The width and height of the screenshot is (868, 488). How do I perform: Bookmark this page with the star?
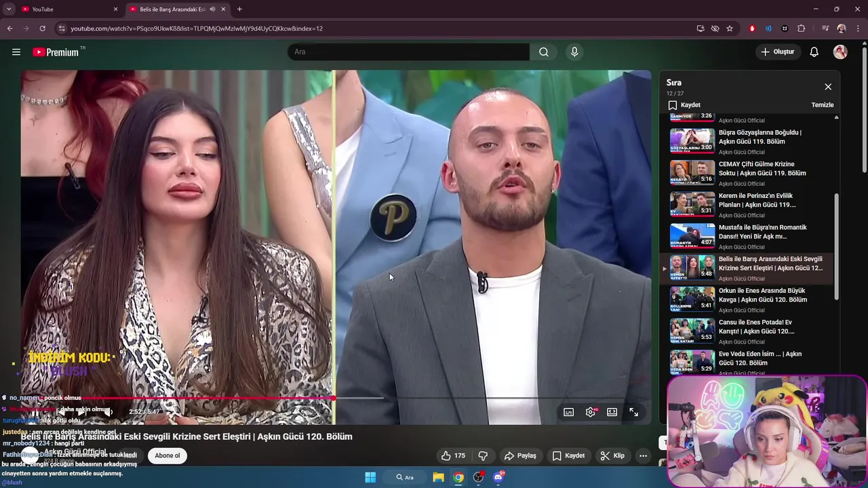point(730,28)
